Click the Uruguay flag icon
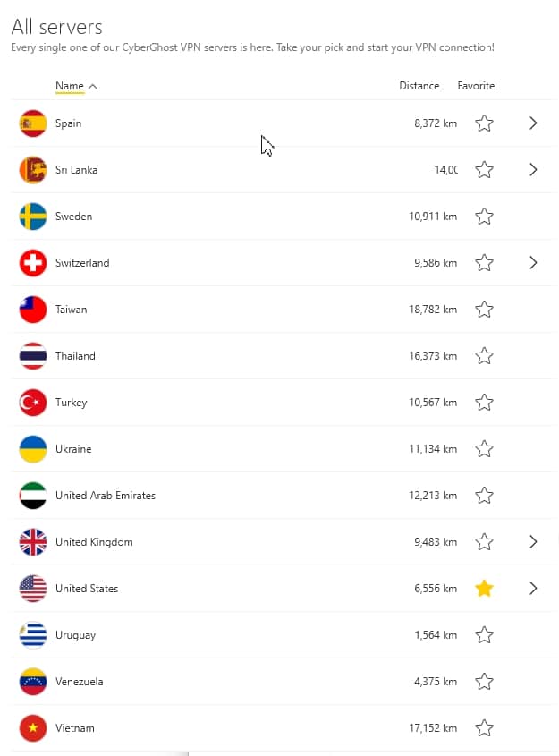 click(x=33, y=635)
